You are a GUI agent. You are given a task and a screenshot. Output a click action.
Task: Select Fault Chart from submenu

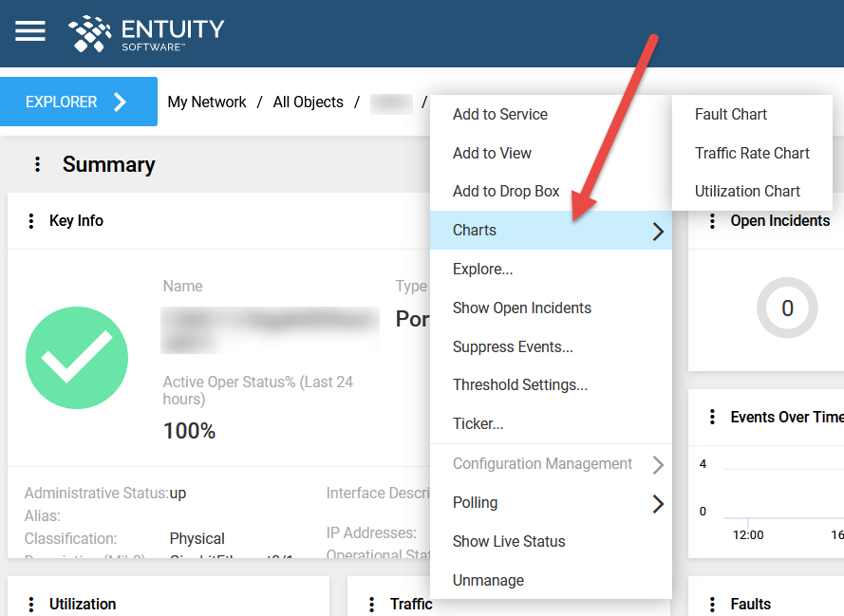[x=730, y=114]
